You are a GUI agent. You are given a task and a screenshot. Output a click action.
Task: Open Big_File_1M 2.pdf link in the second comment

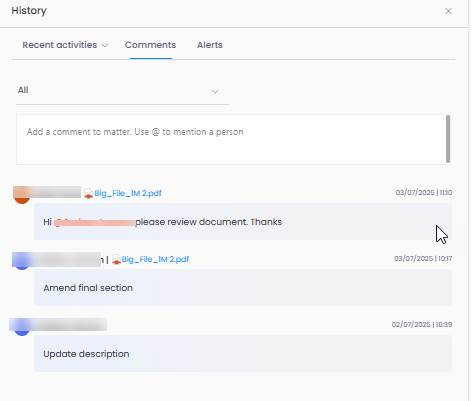click(155, 259)
